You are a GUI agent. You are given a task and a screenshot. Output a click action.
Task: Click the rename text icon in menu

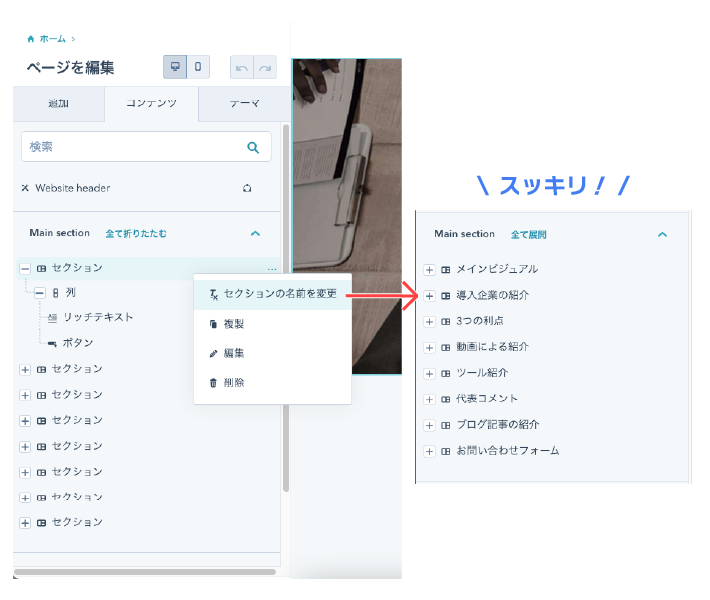click(213, 295)
